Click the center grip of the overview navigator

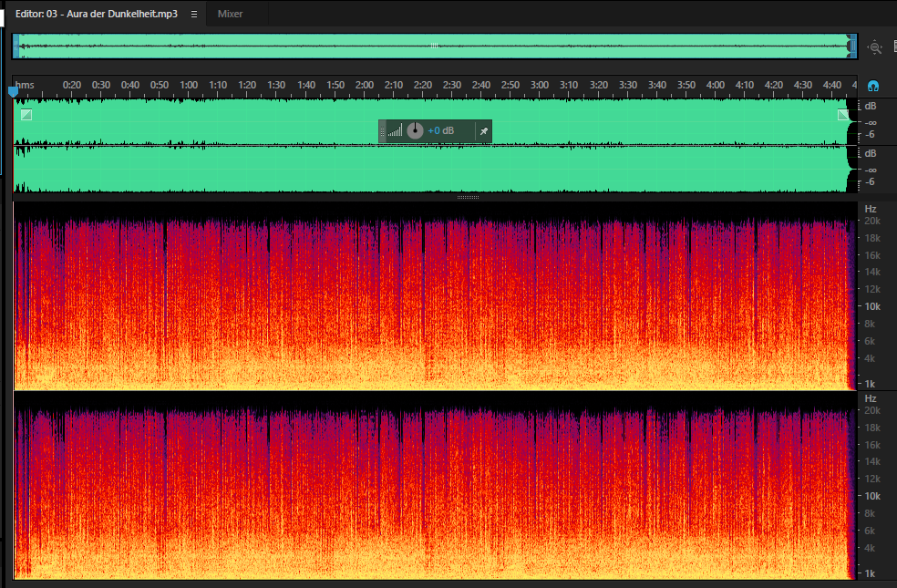pos(434,46)
